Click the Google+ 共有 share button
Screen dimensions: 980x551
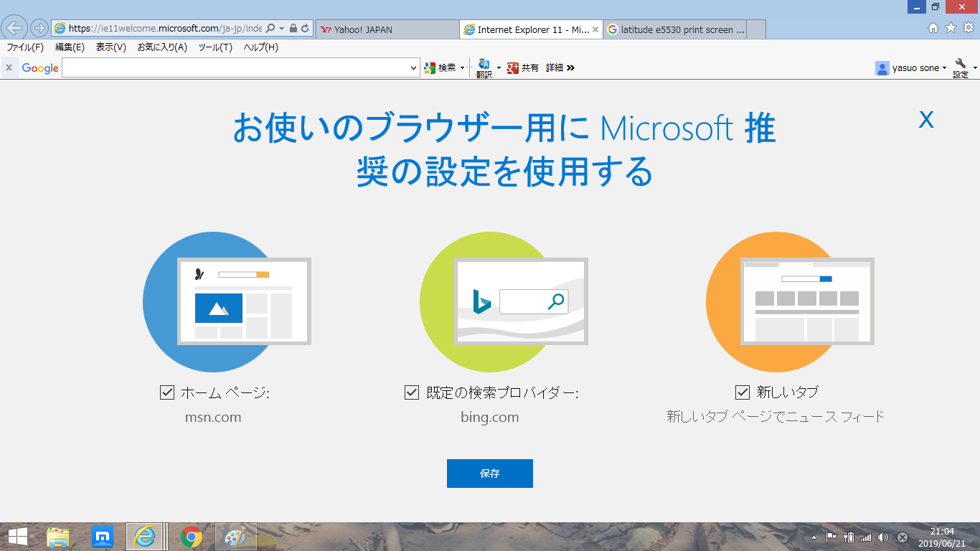(523, 67)
